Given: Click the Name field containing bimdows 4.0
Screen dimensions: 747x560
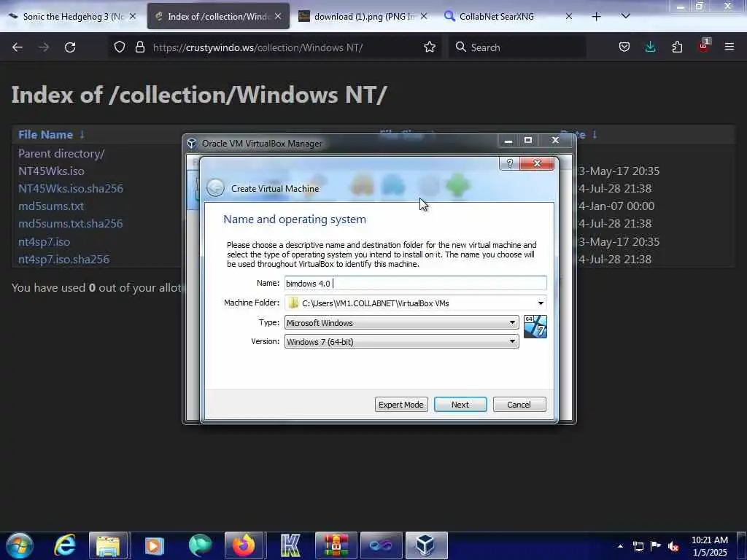Looking at the screenshot, I should pos(415,284).
